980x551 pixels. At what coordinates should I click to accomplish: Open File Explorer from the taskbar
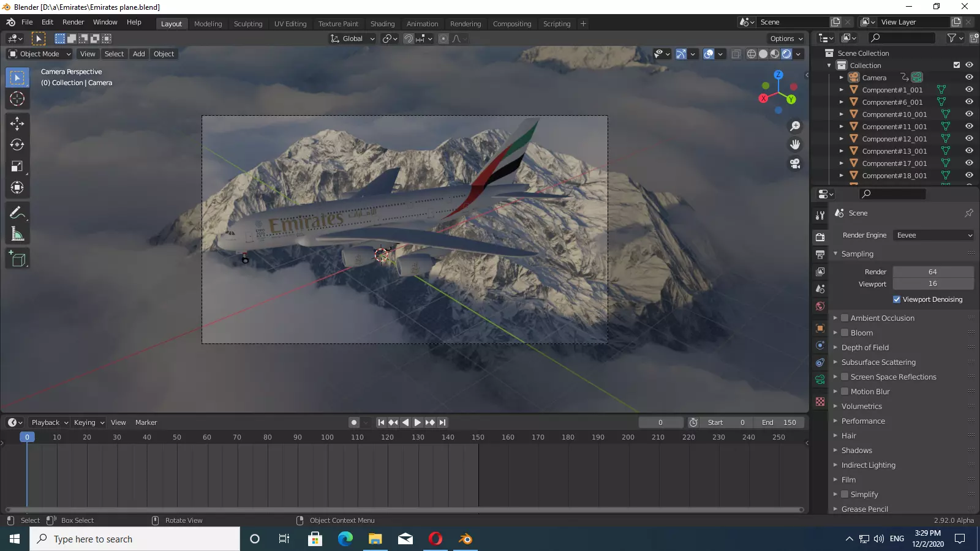tap(375, 539)
